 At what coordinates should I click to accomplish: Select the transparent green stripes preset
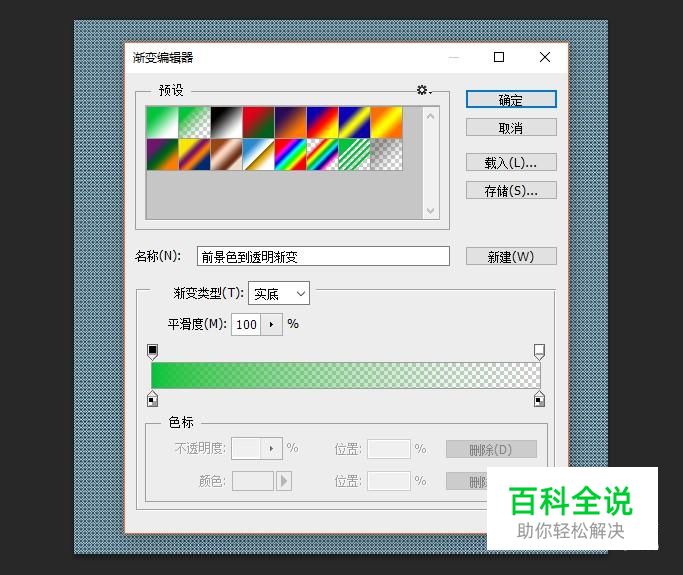pyautogui.click(x=355, y=154)
